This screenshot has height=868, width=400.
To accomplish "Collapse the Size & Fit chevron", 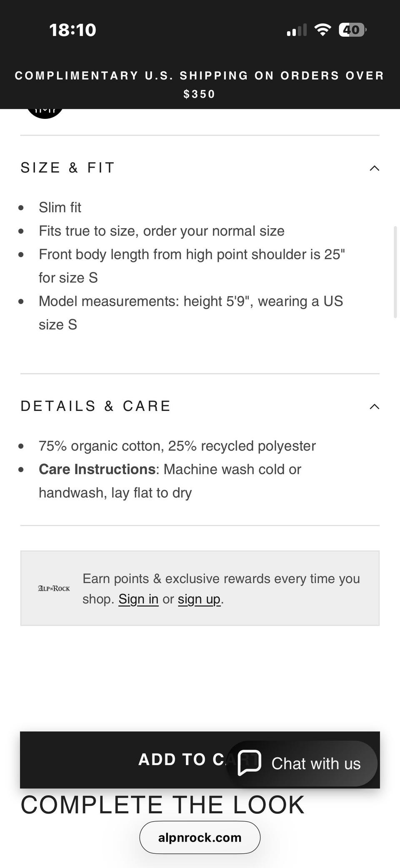I will click(x=374, y=168).
